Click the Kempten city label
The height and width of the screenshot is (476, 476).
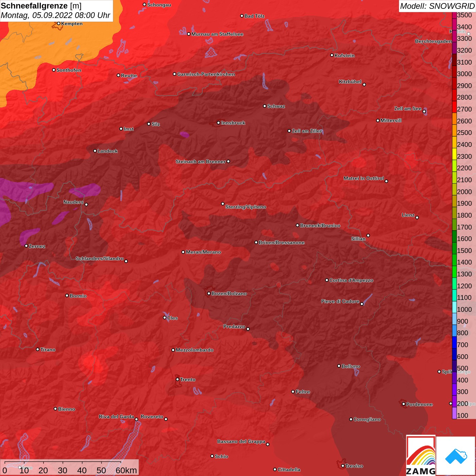pyautogui.click(x=72, y=23)
